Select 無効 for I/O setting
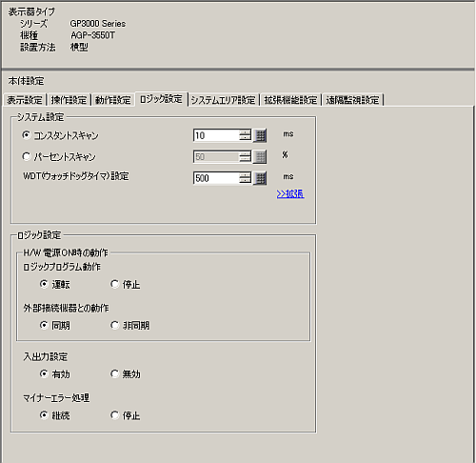Screen dimensions: 476x463 coord(114,373)
